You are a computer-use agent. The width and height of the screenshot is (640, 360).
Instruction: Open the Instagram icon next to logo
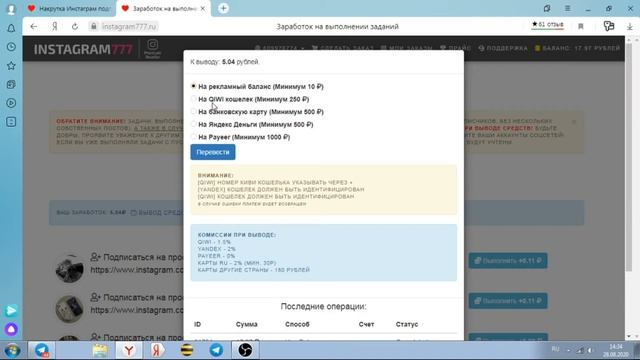tap(153, 49)
